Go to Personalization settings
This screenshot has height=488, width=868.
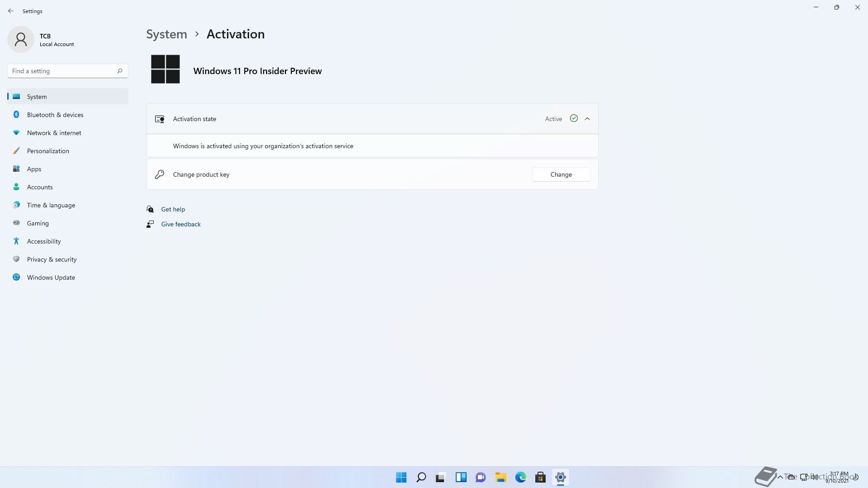[x=48, y=151]
